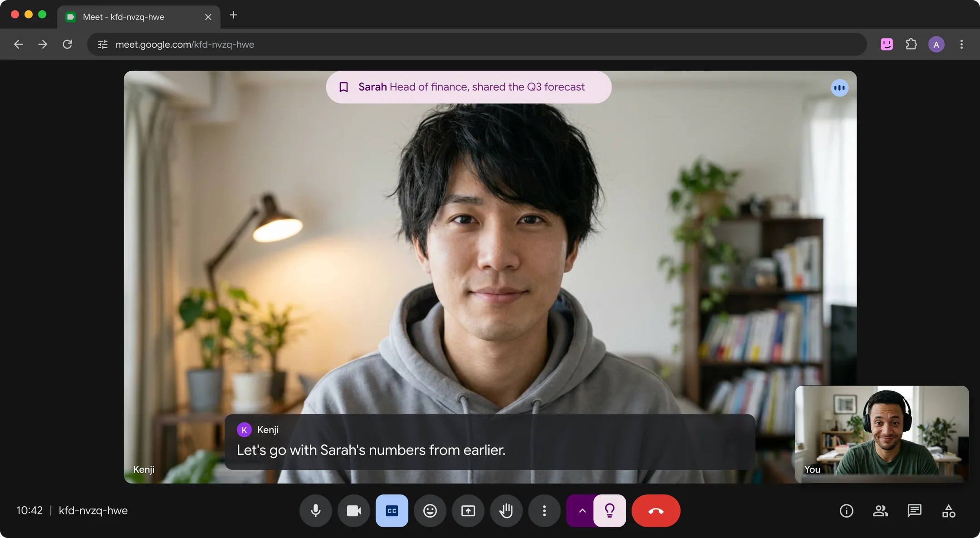Open the activities shapes icon
Image resolution: width=980 pixels, height=538 pixels.
click(x=948, y=511)
